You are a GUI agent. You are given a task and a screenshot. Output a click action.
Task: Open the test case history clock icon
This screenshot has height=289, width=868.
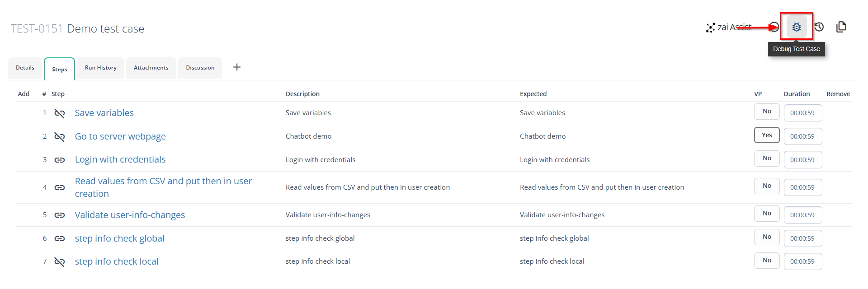pos(819,27)
